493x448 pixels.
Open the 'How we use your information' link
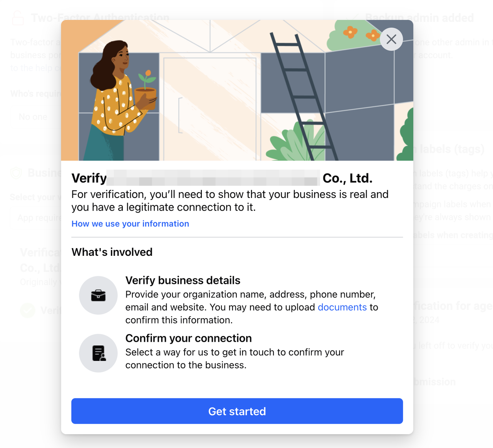pos(130,224)
